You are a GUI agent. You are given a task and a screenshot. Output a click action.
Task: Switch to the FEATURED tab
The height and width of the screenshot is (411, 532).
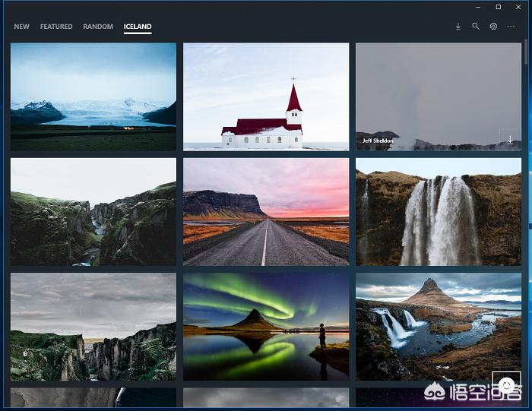click(x=56, y=27)
